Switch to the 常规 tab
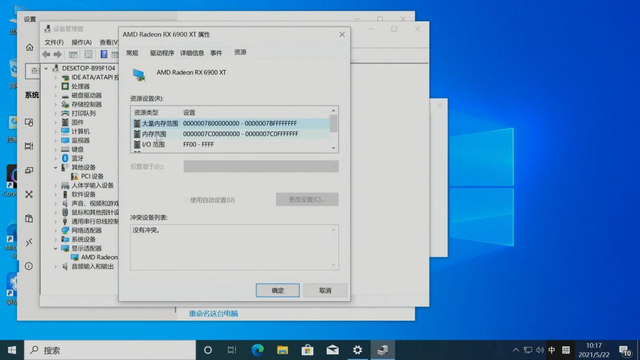The width and height of the screenshot is (640, 360). [132, 53]
